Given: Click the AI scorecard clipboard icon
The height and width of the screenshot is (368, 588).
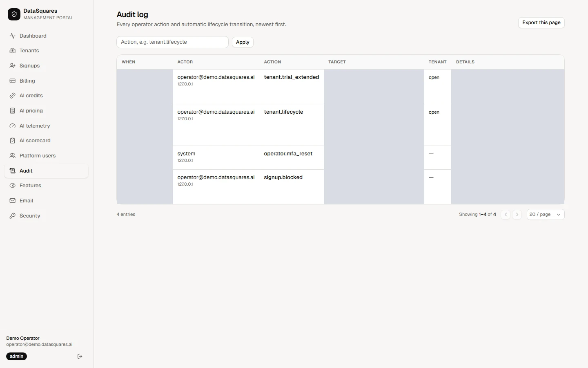Looking at the screenshot, I should (13, 141).
